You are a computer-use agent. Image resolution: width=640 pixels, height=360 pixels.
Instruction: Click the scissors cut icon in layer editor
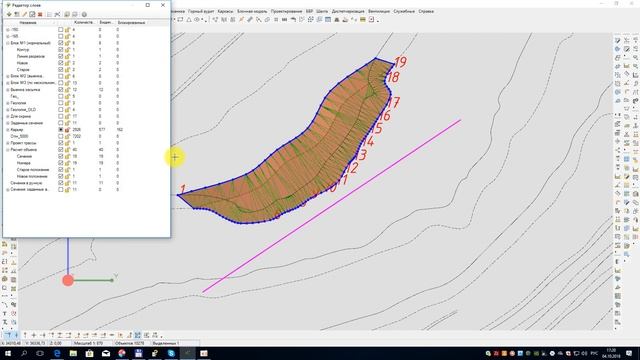[x=58, y=15]
